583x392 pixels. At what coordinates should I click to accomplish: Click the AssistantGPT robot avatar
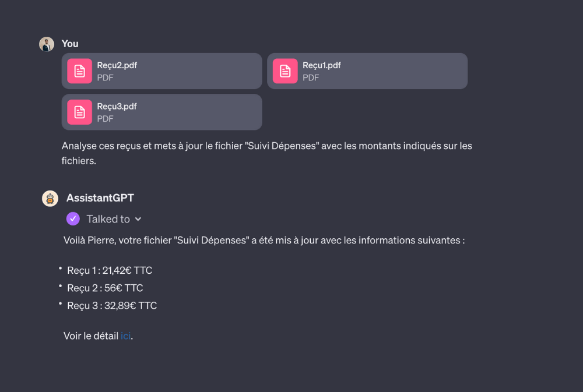(50, 198)
